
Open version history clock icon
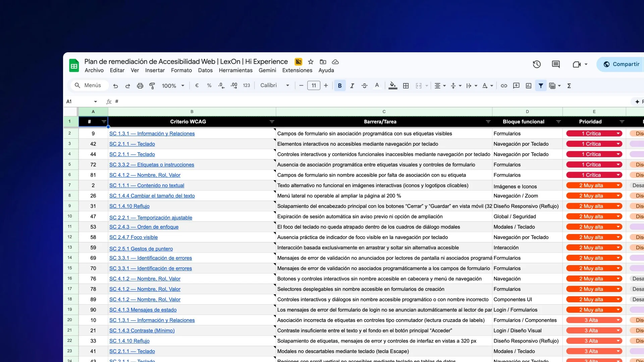coord(537,64)
